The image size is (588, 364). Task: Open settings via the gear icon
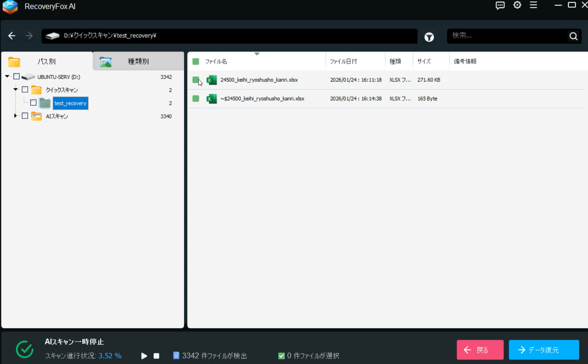(x=517, y=5)
